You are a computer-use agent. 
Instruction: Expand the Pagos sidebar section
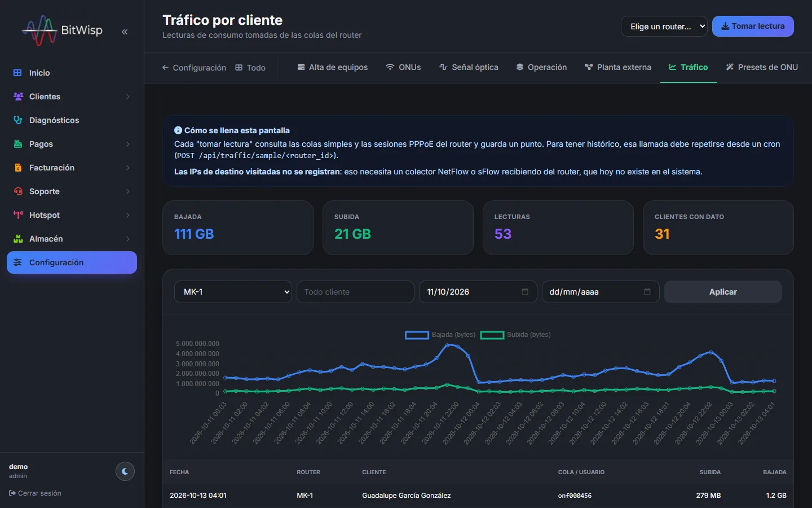[72, 144]
